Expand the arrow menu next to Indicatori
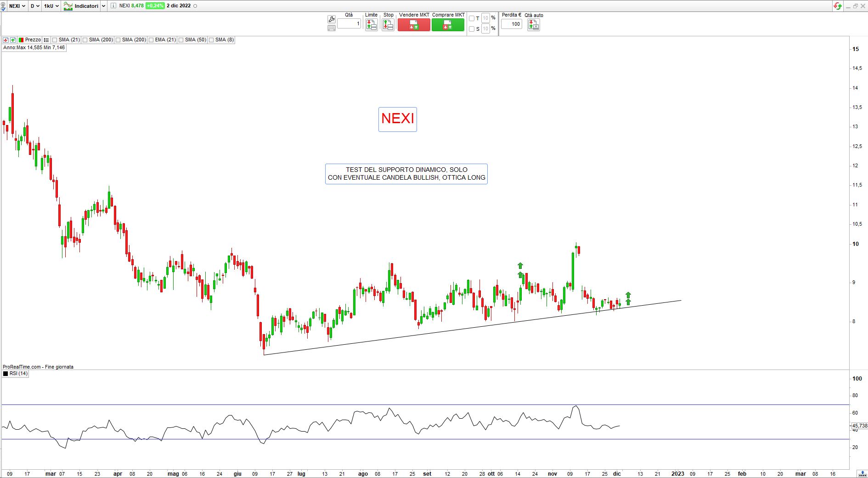Screen dimensions: 868x478 [x=103, y=6]
